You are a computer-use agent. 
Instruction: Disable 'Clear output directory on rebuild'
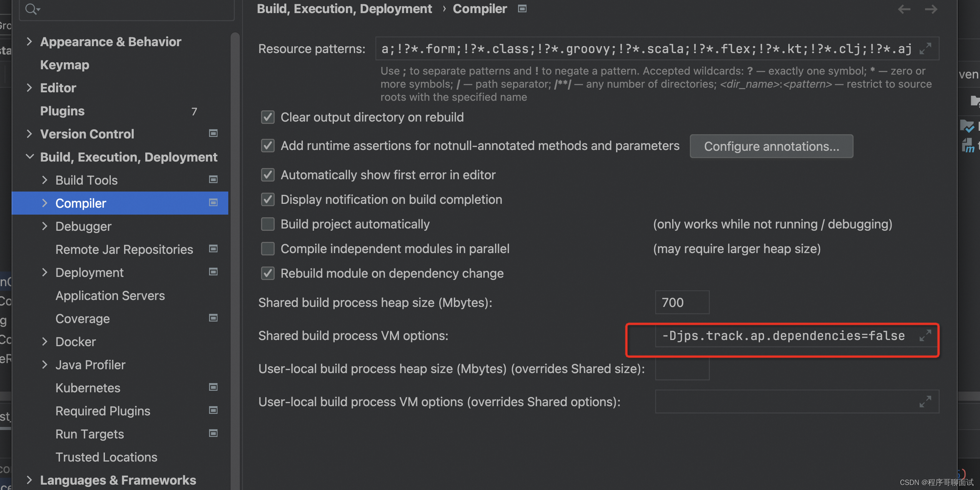(267, 117)
